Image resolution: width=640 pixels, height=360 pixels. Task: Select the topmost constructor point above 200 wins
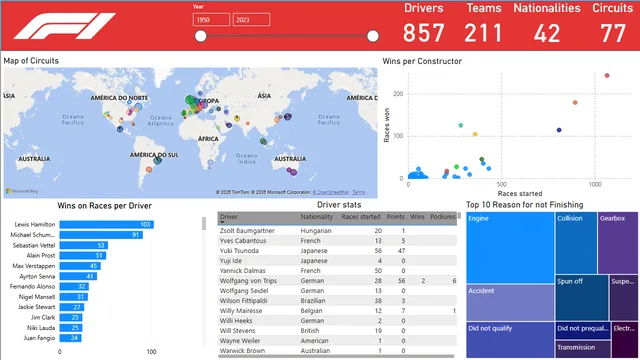click(607, 76)
